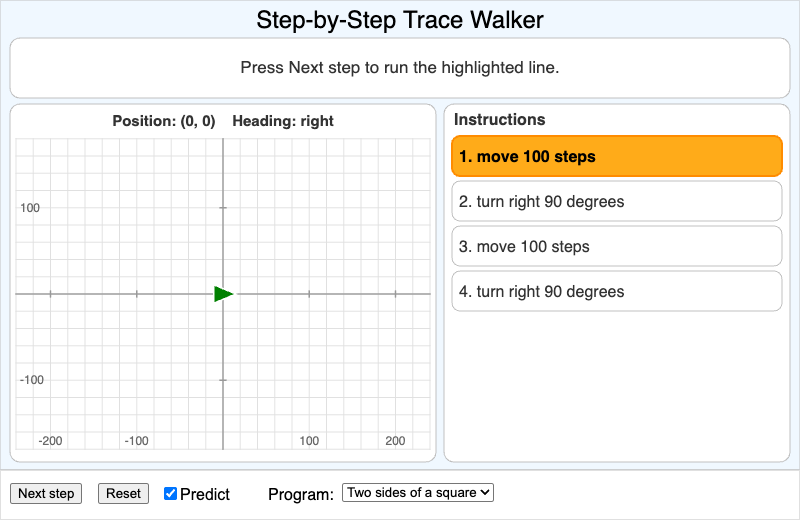Select instruction 1 move 100 steps
The width and height of the screenshot is (800, 522).
click(616, 156)
